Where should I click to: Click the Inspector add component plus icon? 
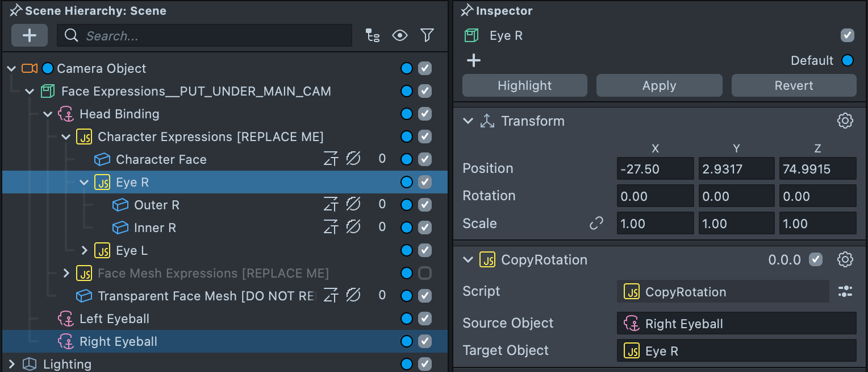pyautogui.click(x=474, y=60)
